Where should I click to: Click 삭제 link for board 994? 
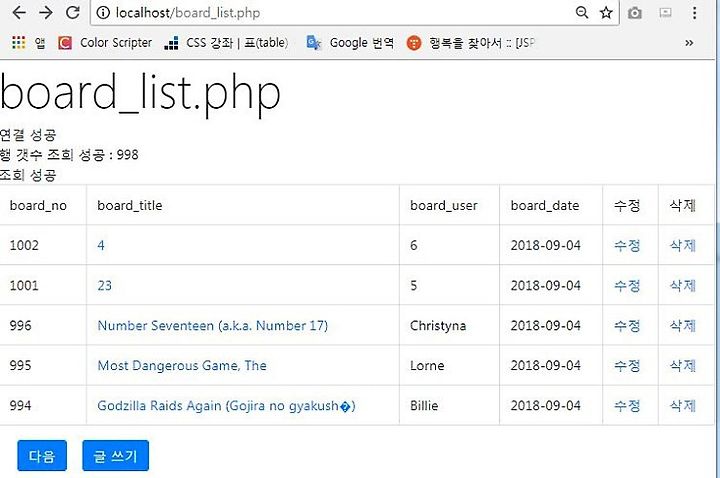tap(682, 405)
